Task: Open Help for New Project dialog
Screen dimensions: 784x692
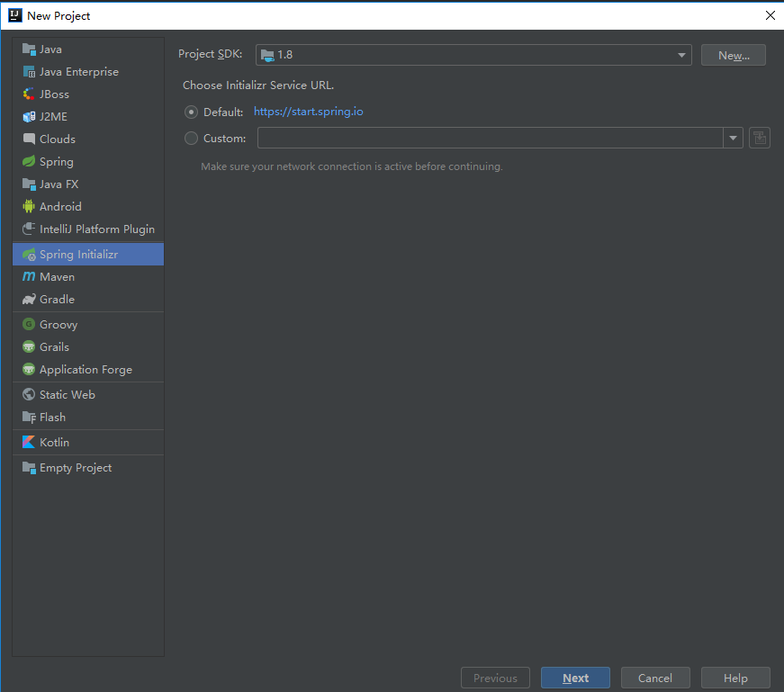Action: point(735,678)
